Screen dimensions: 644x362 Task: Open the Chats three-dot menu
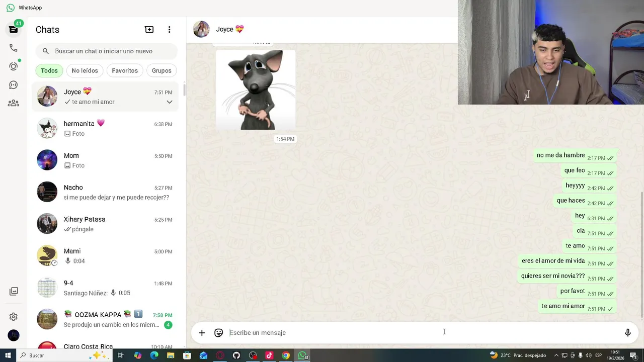click(x=170, y=30)
